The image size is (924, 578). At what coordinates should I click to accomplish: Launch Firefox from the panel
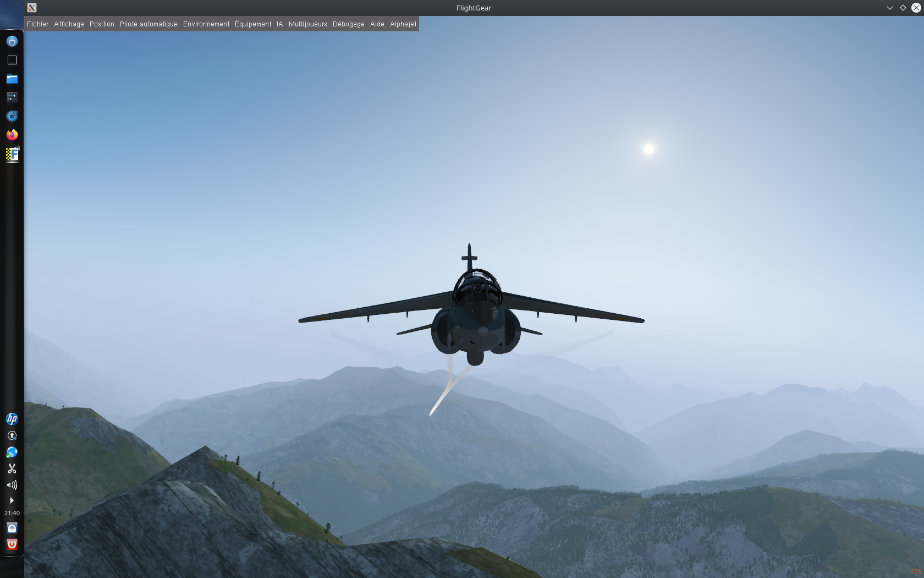point(12,135)
